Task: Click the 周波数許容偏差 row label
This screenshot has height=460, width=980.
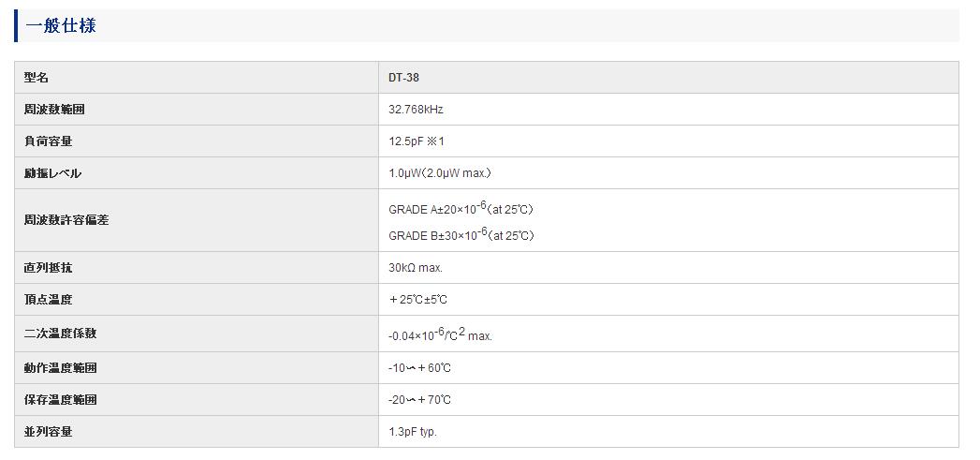Action: click(60, 220)
